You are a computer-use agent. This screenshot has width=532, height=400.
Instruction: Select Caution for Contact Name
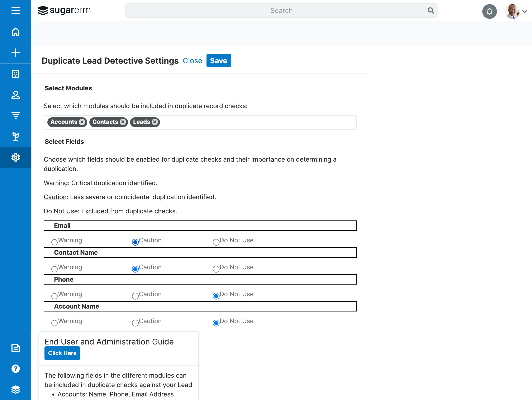(x=135, y=269)
